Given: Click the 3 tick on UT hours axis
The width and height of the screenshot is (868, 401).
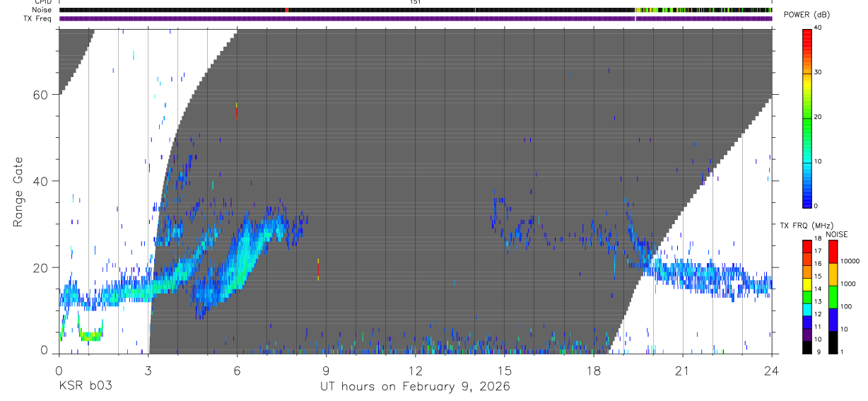Looking at the screenshot, I should coord(148,371).
